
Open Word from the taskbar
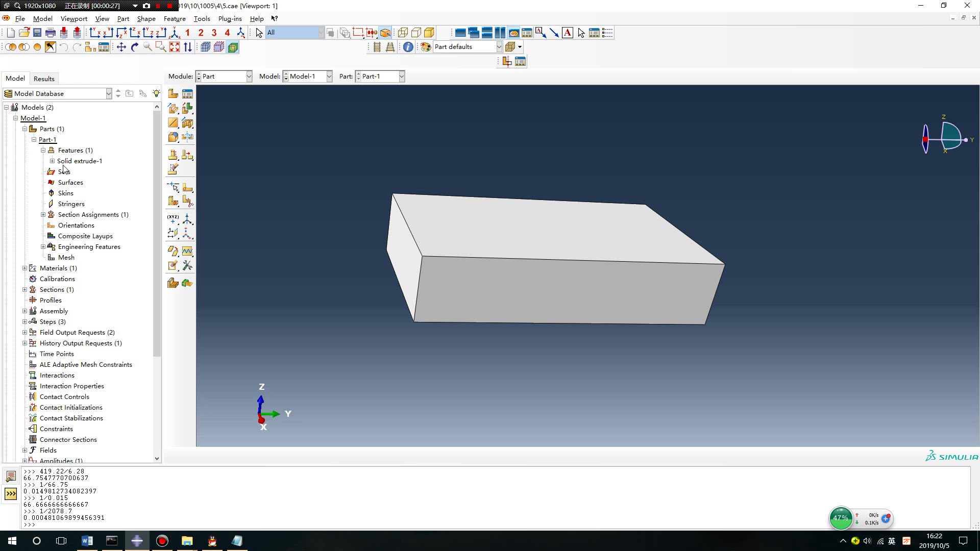(x=87, y=541)
